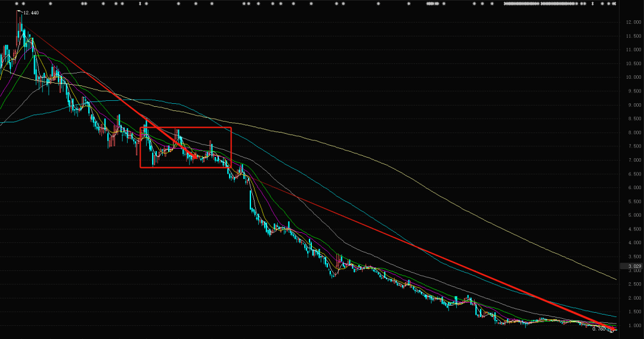This screenshot has width=644, height=339.
Task: Click the 8.000 price axis label
Action: pos(635,132)
